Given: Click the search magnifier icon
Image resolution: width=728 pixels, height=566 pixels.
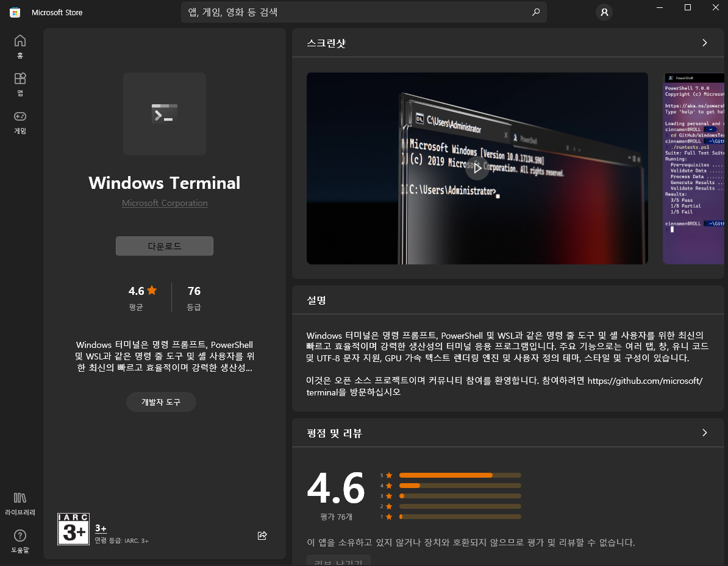Looking at the screenshot, I should click(x=536, y=12).
